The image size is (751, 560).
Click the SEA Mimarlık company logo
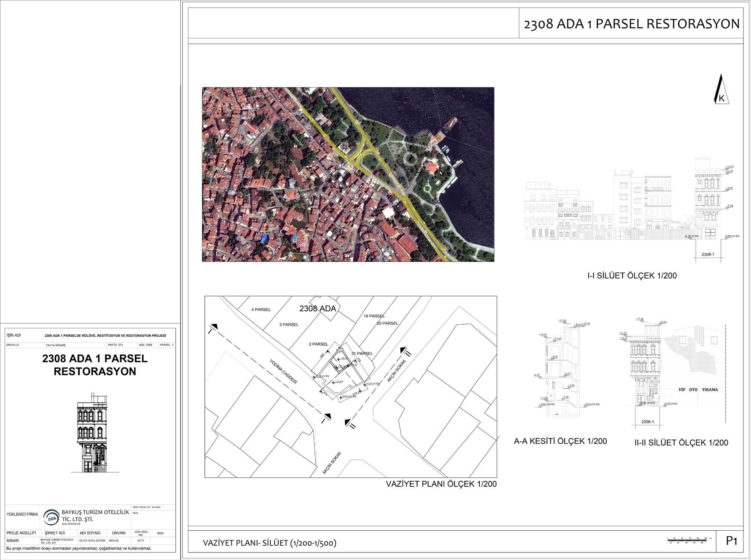tap(52, 518)
